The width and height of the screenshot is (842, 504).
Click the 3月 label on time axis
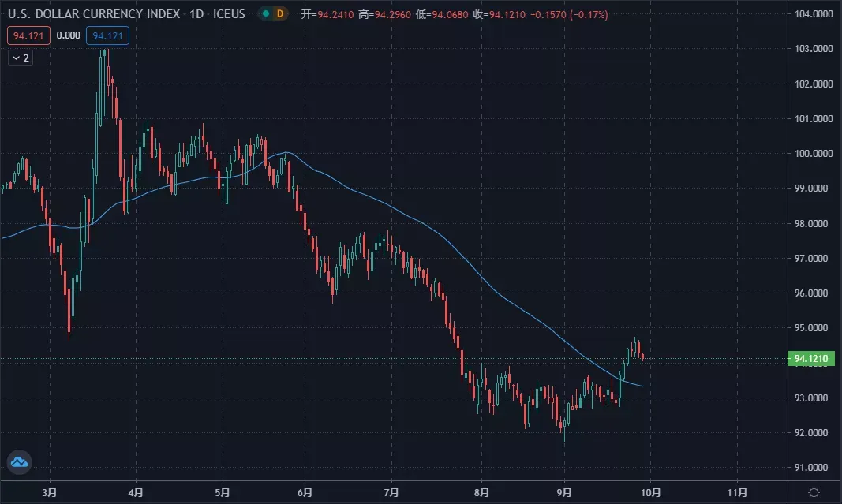click(50, 492)
